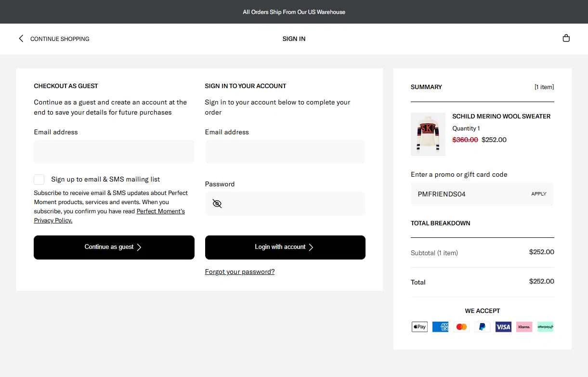Apply the PMFRIENDS04 promo code
588x377 pixels.
(x=538, y=194)
